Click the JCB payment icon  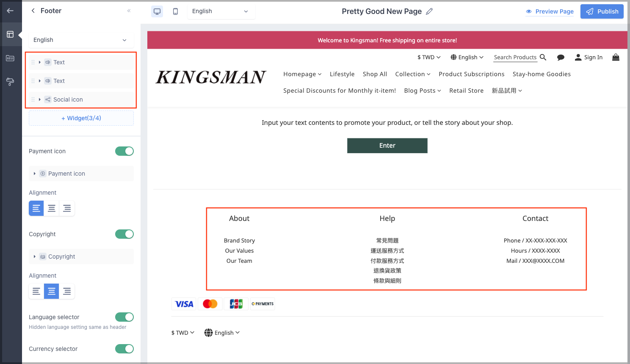[236, 304]
